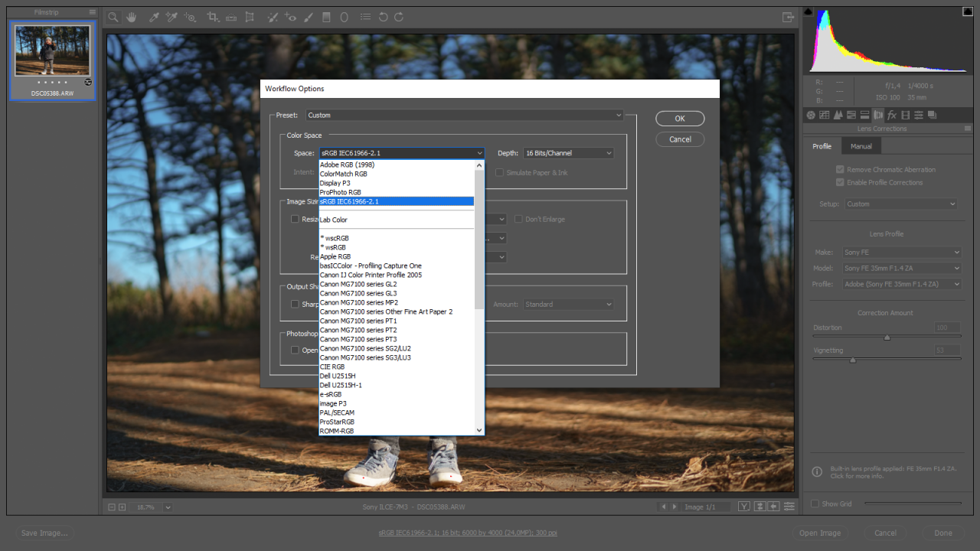Collapse the Space dropdown

point(401,153)
